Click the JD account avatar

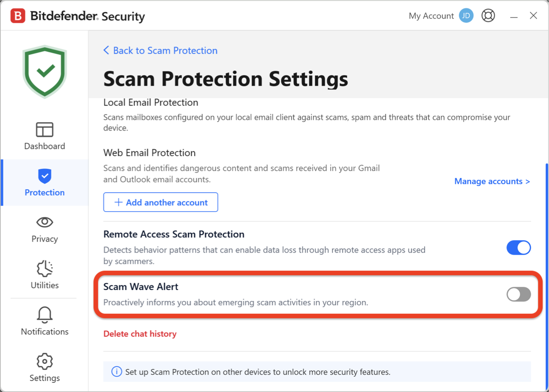pyautogui.click(x=466, y=15)
